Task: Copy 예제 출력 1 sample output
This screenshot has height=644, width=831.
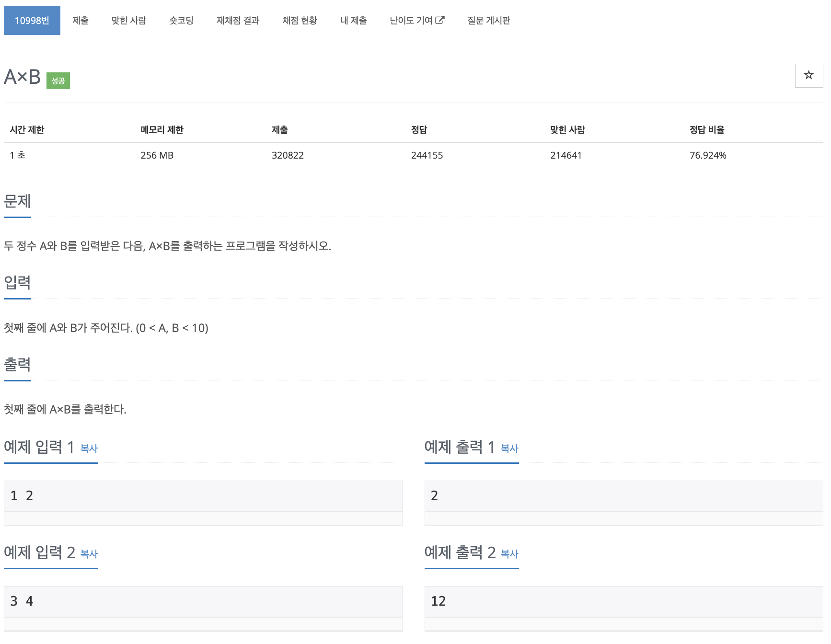Action: [509, 449]
